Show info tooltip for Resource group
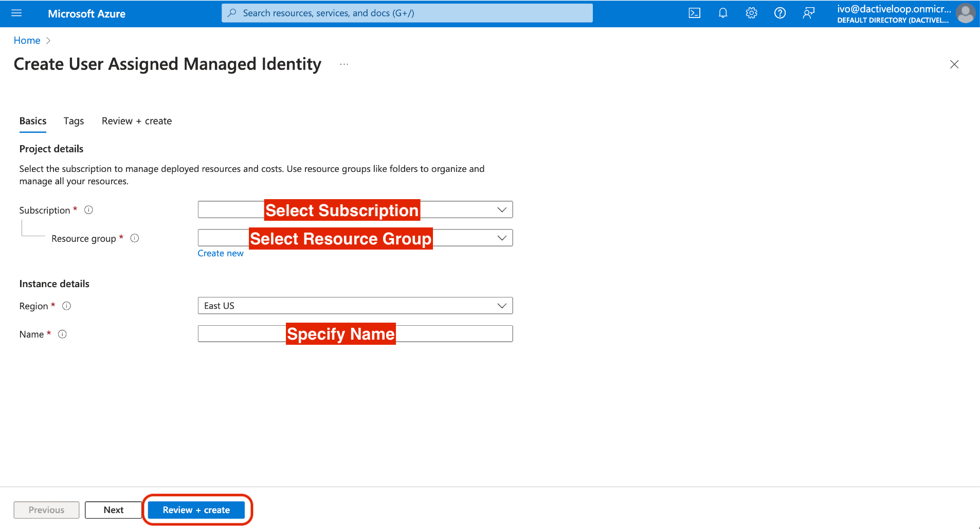980x529 pixels. click(x=135, y=238)
